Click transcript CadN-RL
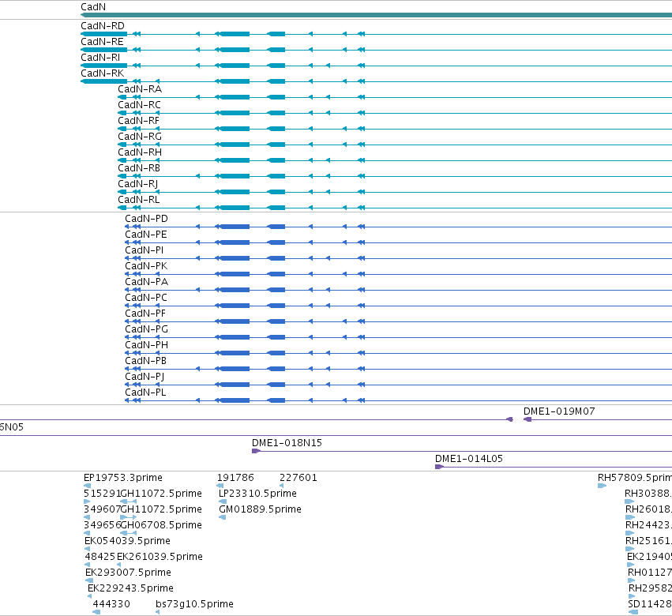The height and width of the screenshot is (616, 672). (138, 200)
